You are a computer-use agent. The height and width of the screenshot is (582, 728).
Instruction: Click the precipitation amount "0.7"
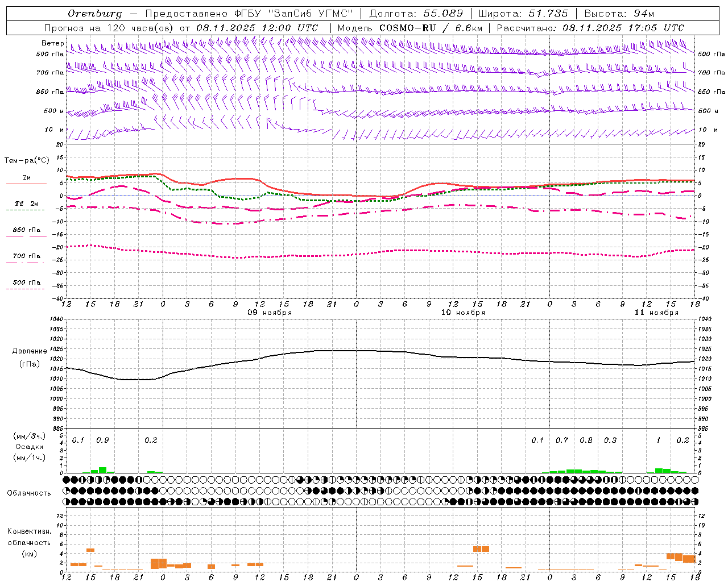pyautogui.click(x=562, y=440)
